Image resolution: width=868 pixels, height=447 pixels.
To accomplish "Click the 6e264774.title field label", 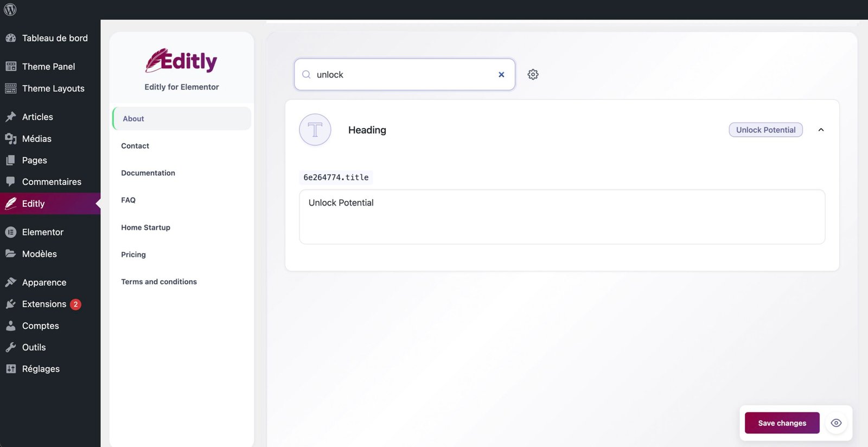I will [x=336, y=177].
